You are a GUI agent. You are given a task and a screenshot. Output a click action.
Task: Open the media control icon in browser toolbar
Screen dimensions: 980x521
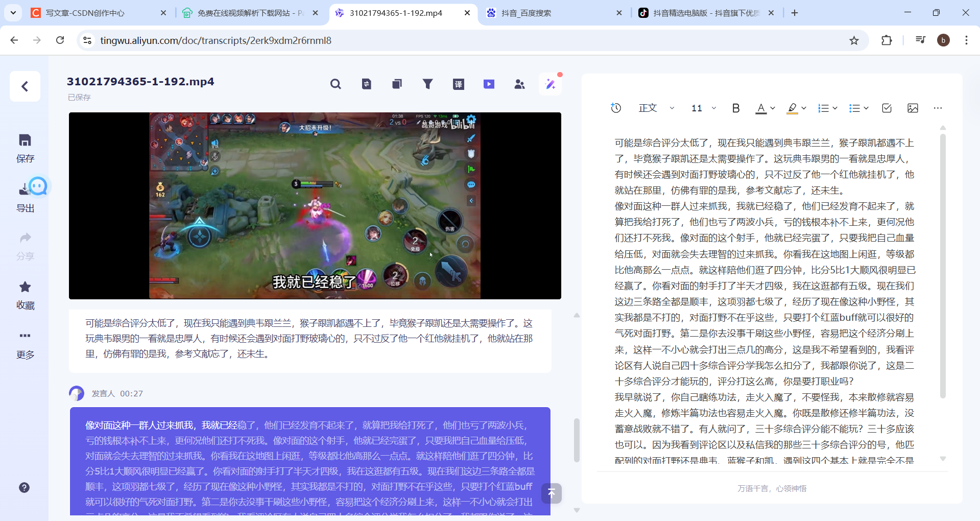pyautogui.click(x=920, y=40)
